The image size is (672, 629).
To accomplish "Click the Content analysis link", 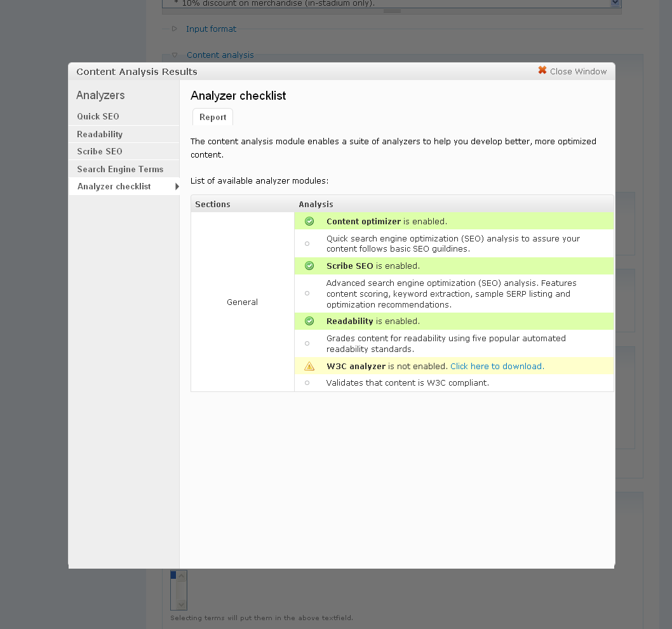I will pyautogui.click(x=220, y=55).
